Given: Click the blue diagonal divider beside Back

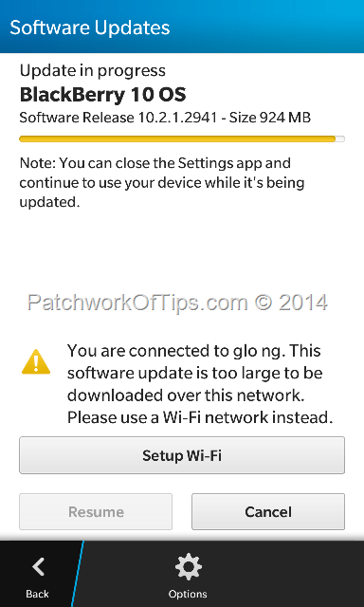Looking at the screenshot, I should tap(78, 574).
